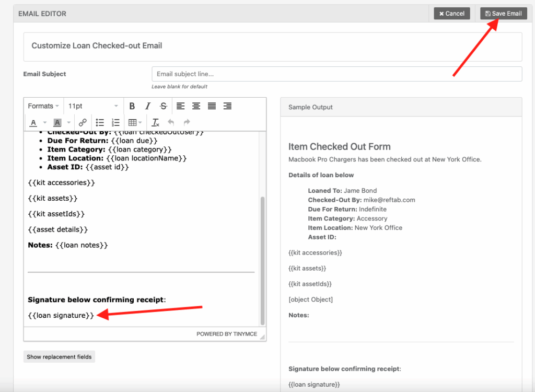
Task: Cancel the email editing
Action: pyautogui.click(x=451, y=14)
